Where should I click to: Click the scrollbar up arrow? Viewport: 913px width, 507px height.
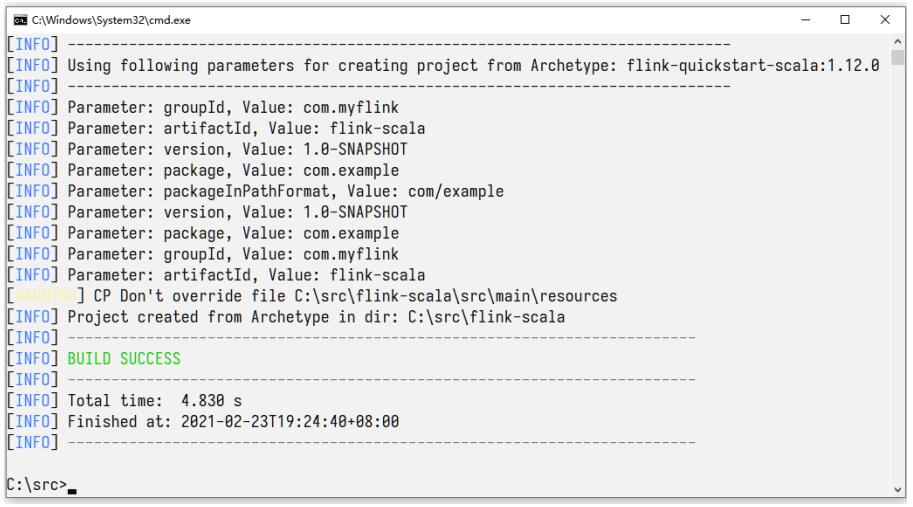[x=896, y=41]
